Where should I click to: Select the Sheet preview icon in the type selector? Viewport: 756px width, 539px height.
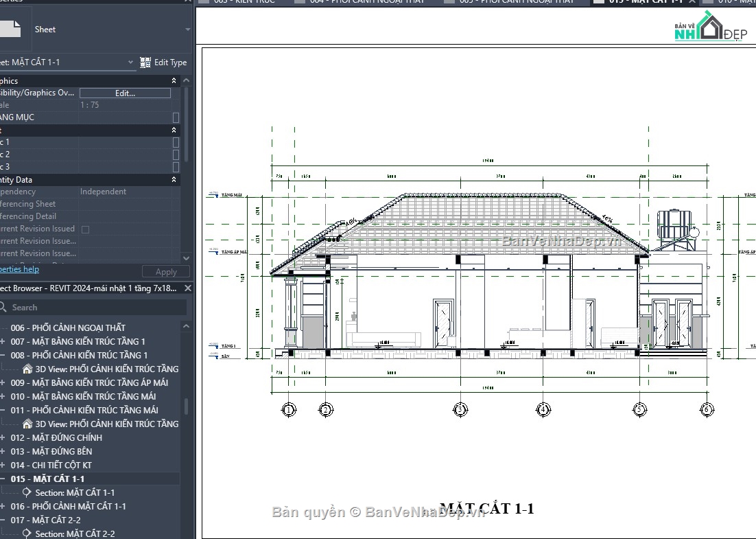click(9, 29)
